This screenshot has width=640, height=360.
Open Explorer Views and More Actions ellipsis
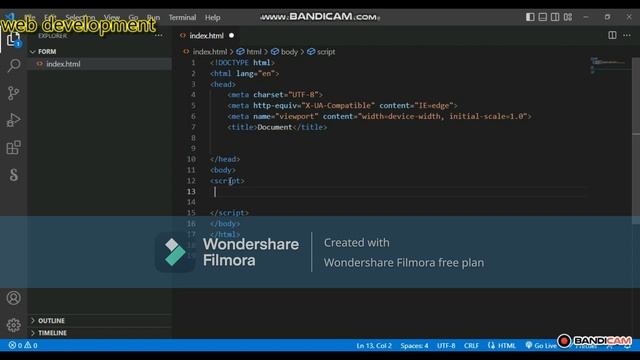click(158, 36)
